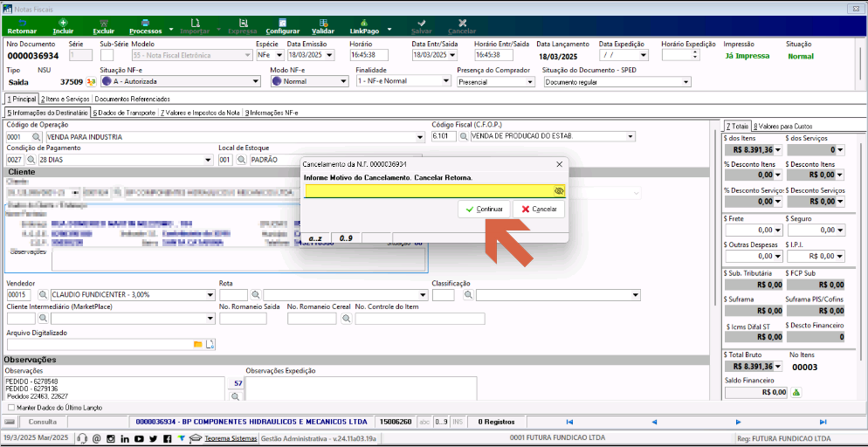Click the email @ icon in status bar
Screen dimensions: 868x447
pyautogui.click(x=97, y=438)
